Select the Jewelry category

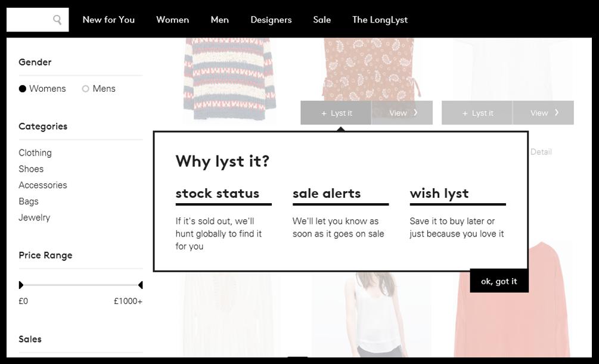click(x=35, y=217)
